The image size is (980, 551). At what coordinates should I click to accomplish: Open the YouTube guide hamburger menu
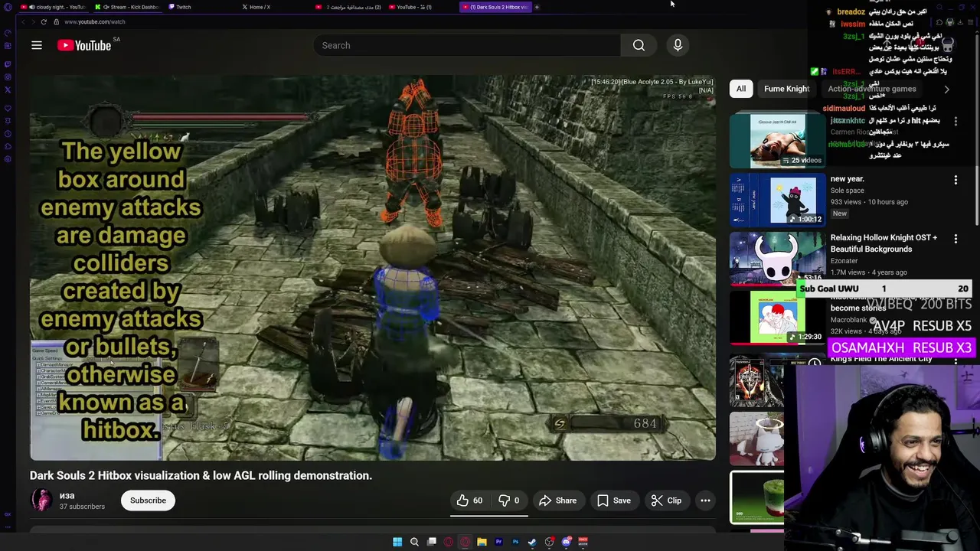[37, 45]
